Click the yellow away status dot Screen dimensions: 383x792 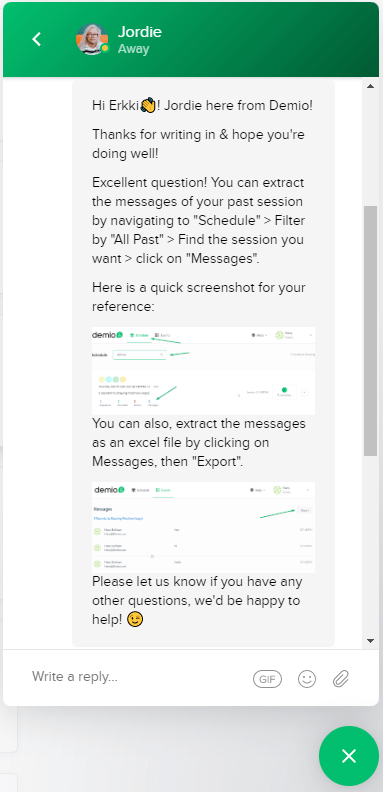[x=105, y=49]
